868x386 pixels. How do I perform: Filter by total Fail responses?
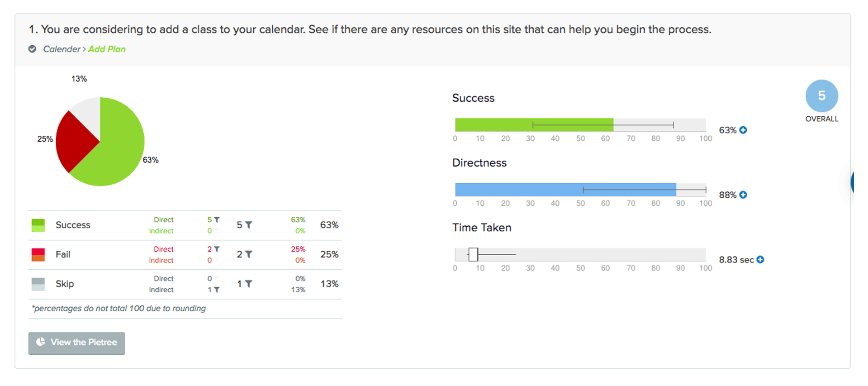[248, 254]
